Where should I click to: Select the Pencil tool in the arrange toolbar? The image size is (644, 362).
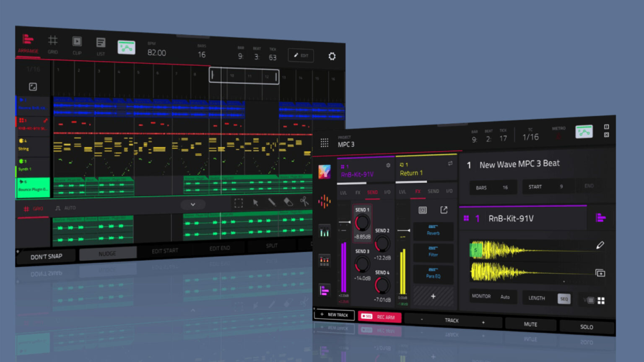[272, 202]
